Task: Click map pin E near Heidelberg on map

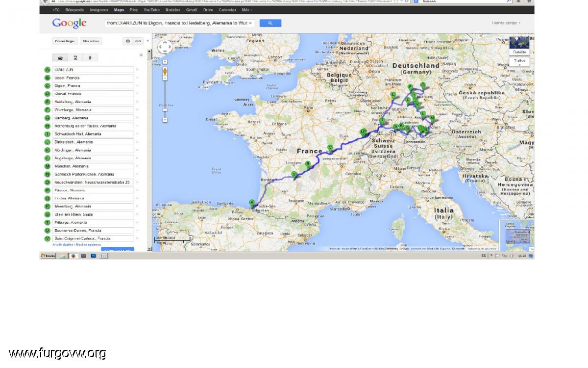Action: tap(393, 95)
